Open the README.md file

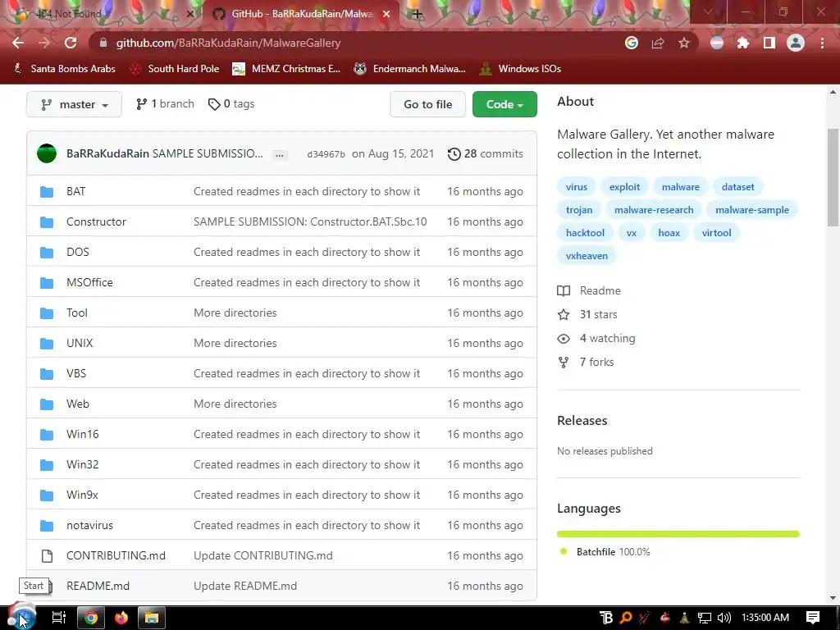click(x=98, y=586)
